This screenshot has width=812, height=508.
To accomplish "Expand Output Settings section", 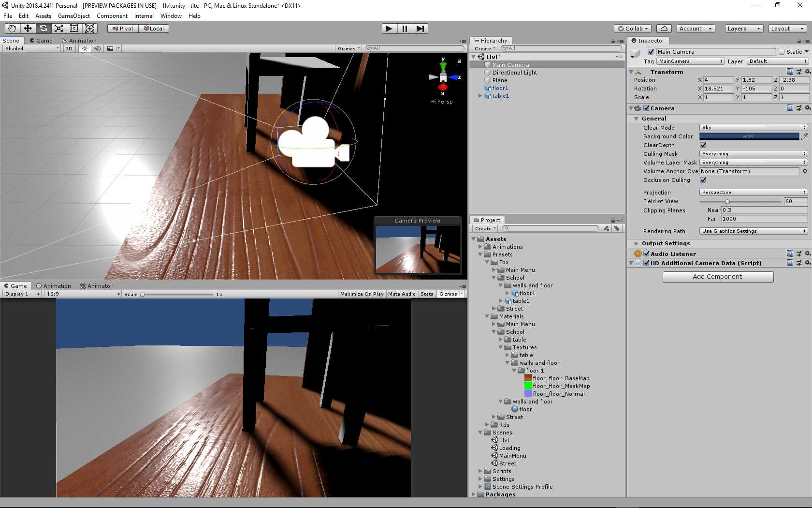I will click(637, 243).
